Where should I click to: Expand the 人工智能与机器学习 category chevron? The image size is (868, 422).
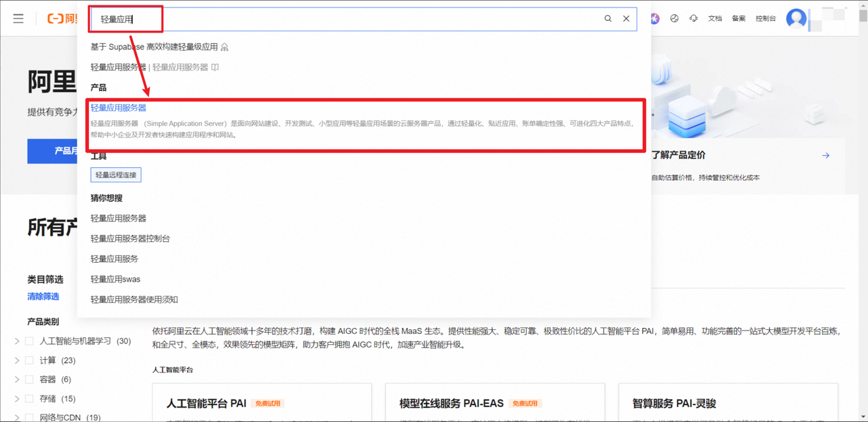click(17, 341)
